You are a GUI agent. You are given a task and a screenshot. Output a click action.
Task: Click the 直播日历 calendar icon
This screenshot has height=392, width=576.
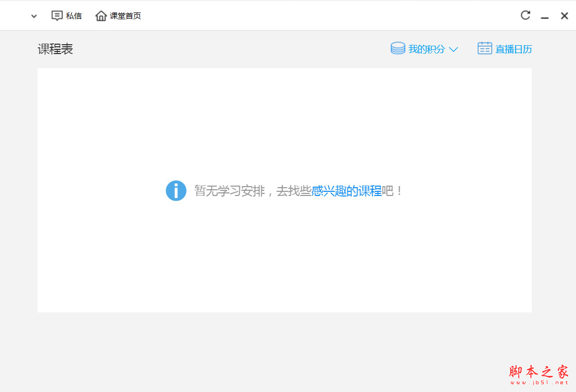click(484, 48)
